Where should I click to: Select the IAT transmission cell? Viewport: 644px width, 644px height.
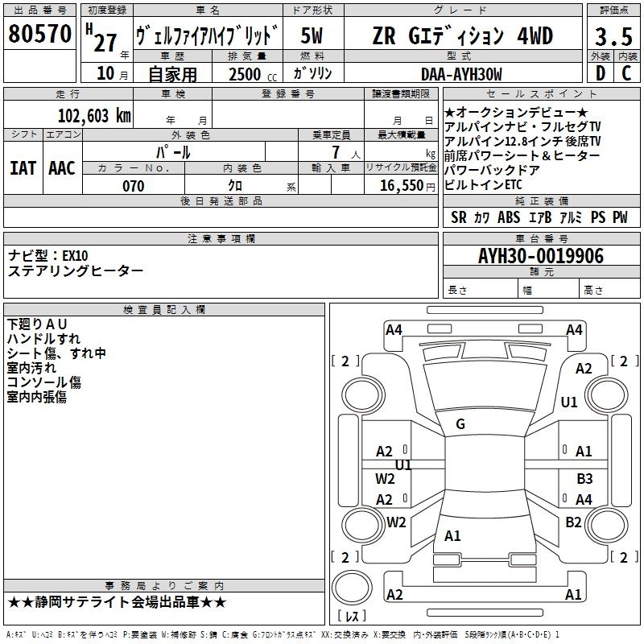(x=23, y=167)
